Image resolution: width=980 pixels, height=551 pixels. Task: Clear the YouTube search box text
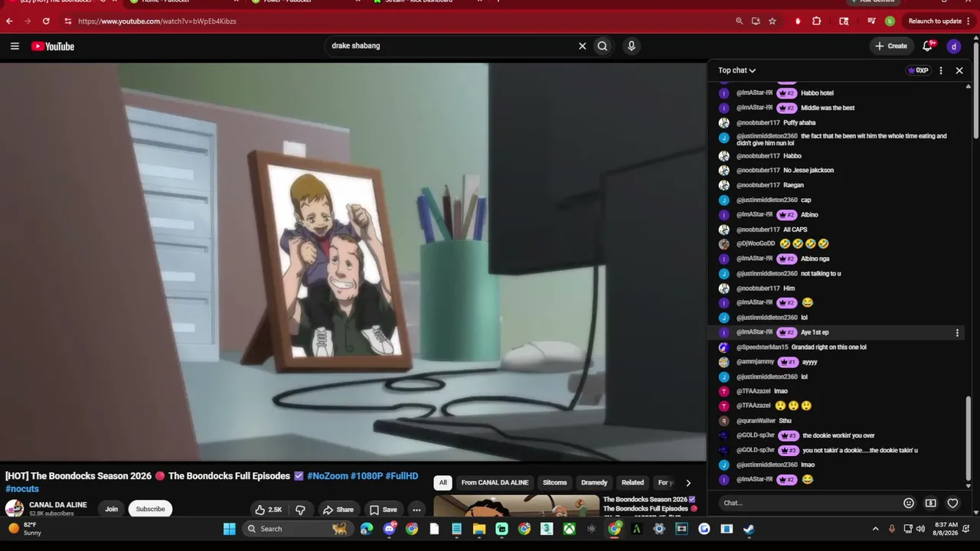582,46
